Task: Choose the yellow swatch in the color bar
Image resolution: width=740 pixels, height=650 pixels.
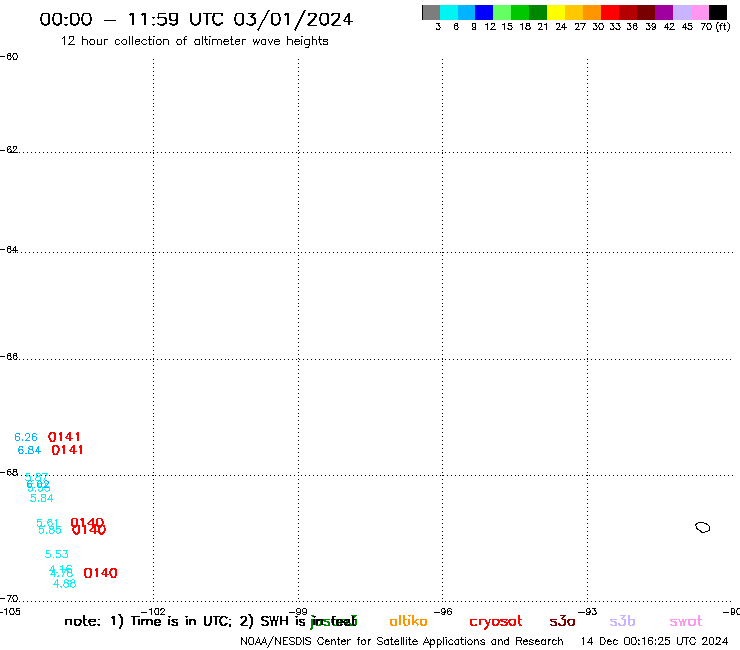Action: tap(556, 12)
